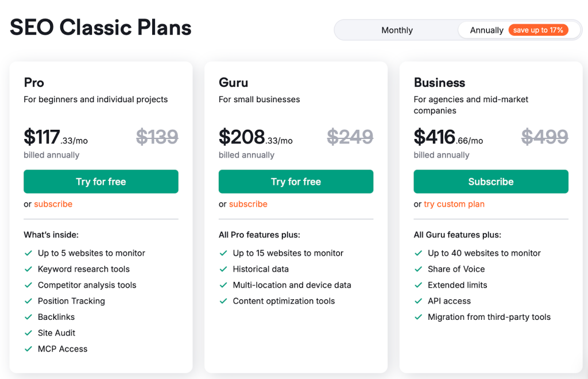Click the Business plan heading

click(x=439, y=83)
